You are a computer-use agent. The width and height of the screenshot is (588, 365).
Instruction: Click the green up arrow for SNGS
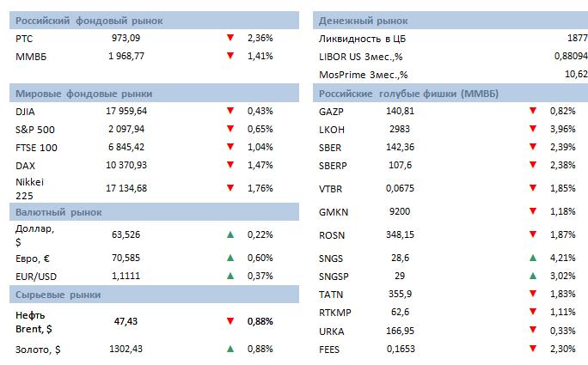tap(532, 256)
